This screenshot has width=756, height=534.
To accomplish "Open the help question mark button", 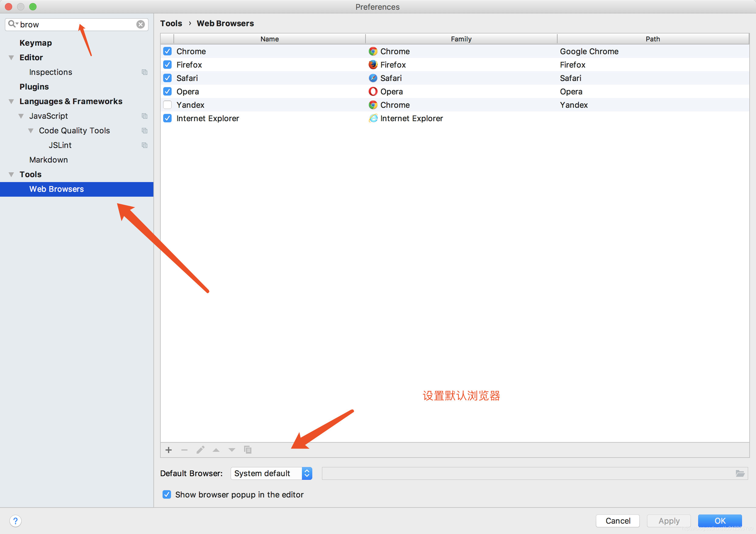I will (16, 521).
